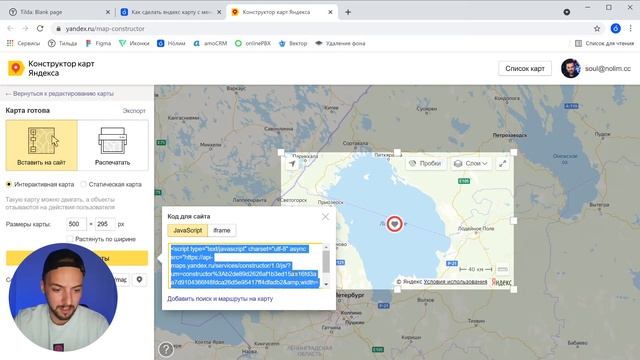
Task: Click the Chrome profile icon in toolbar
Action: 616,29
